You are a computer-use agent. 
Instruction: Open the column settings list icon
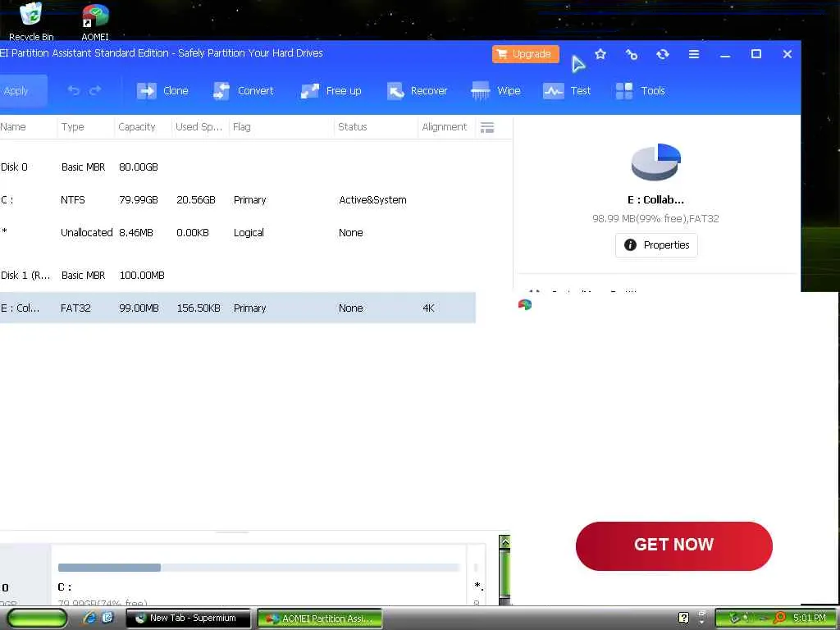[487, 127]
